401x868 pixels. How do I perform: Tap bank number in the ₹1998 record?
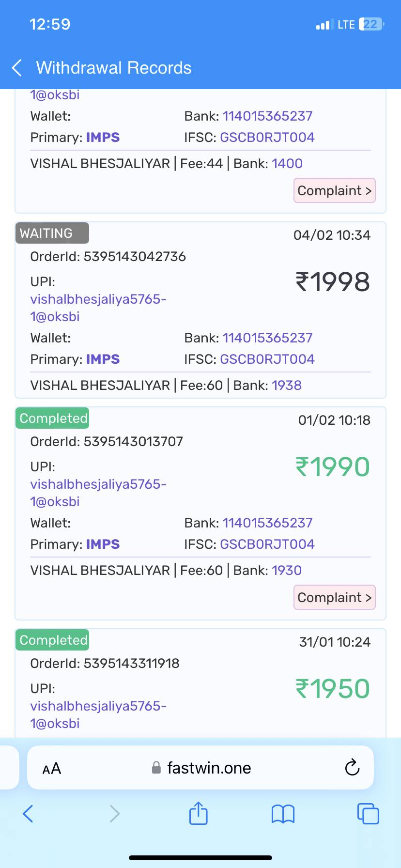click(x=267, y=338)
